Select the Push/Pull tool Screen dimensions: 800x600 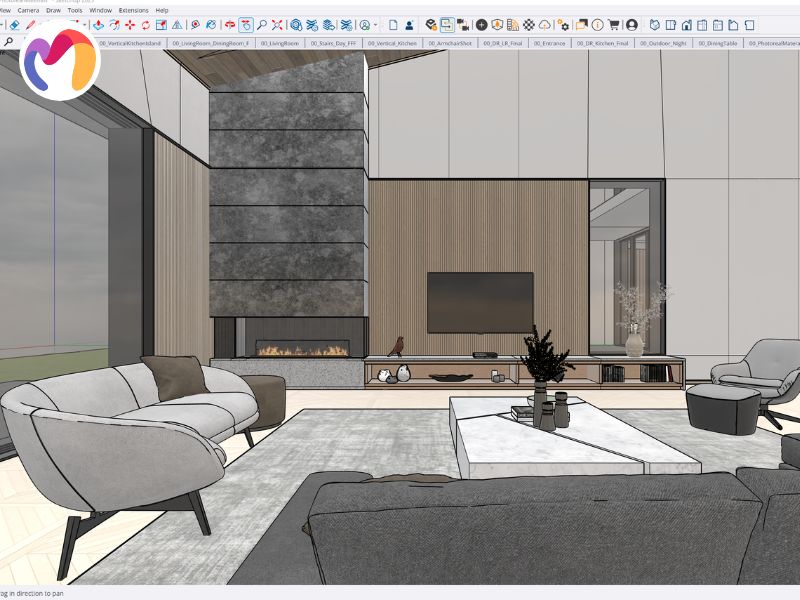(x=98, y=24)
